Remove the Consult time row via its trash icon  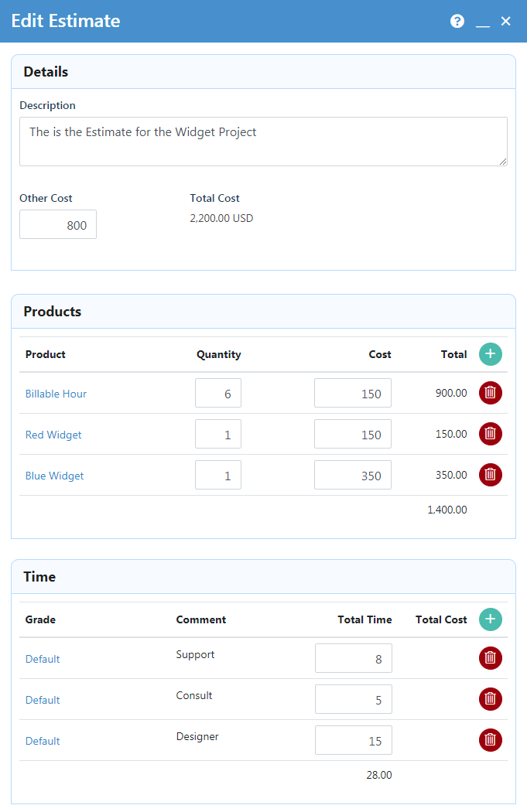coord(490,699)
